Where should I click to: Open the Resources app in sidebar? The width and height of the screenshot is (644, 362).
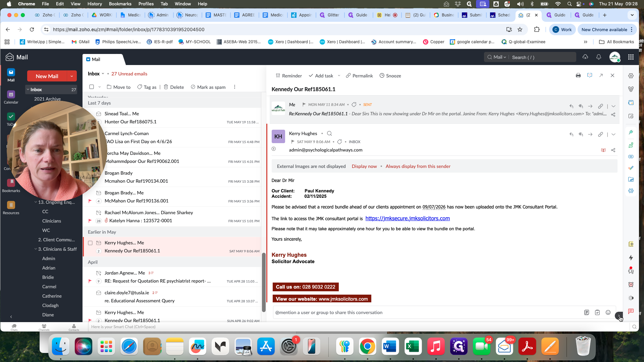(11, 208)
